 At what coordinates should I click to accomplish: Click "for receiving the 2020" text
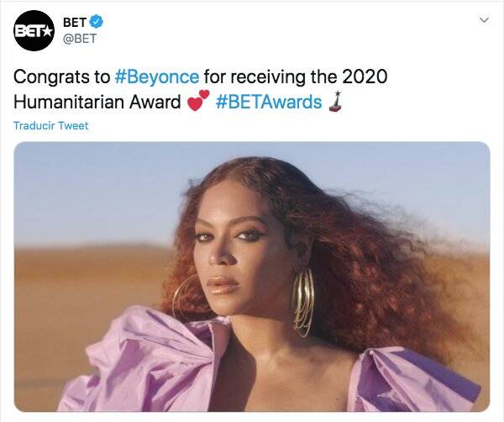point(295,76)
